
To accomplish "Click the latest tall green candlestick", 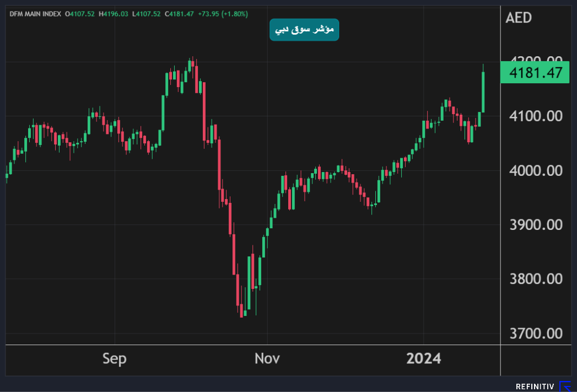I will (x=483, y=91).
